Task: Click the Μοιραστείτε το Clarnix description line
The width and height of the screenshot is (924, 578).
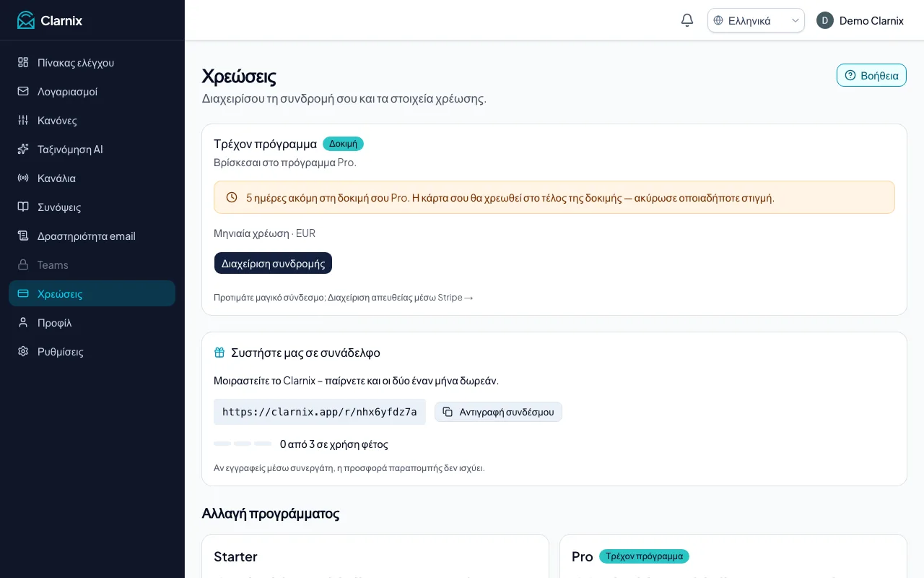Action: tap(356, 381)
